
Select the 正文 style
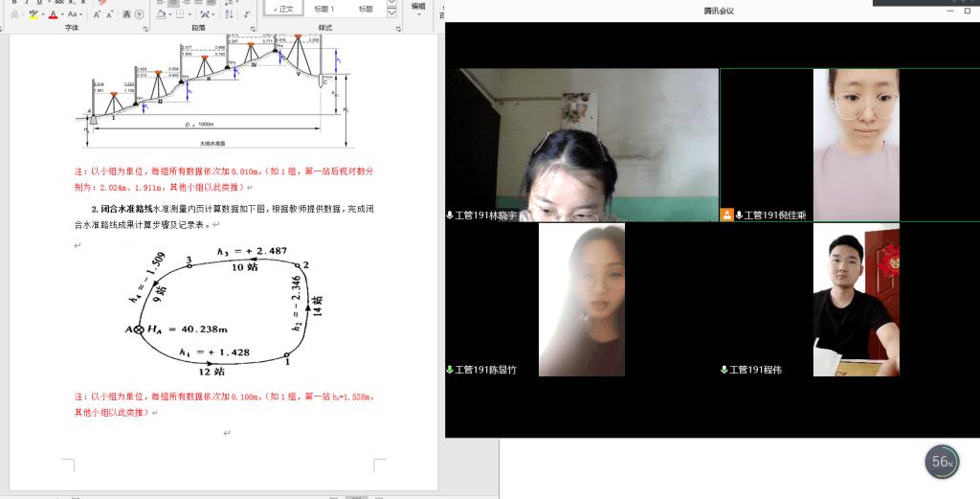click(285, 9)
